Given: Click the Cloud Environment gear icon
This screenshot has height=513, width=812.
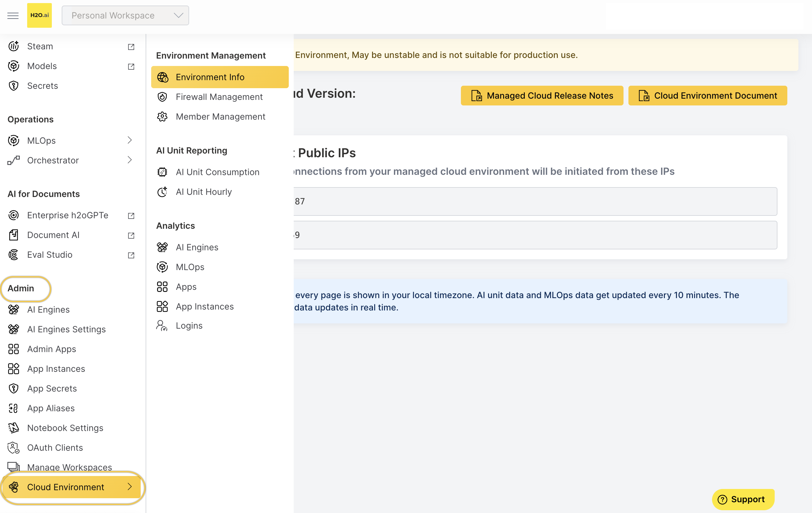Looking at the screenshot, I should (14, 487).
